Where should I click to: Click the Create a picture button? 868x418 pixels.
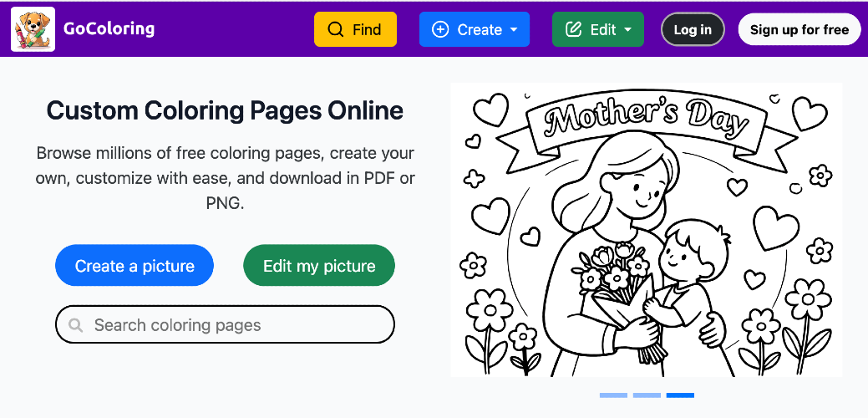135,266
